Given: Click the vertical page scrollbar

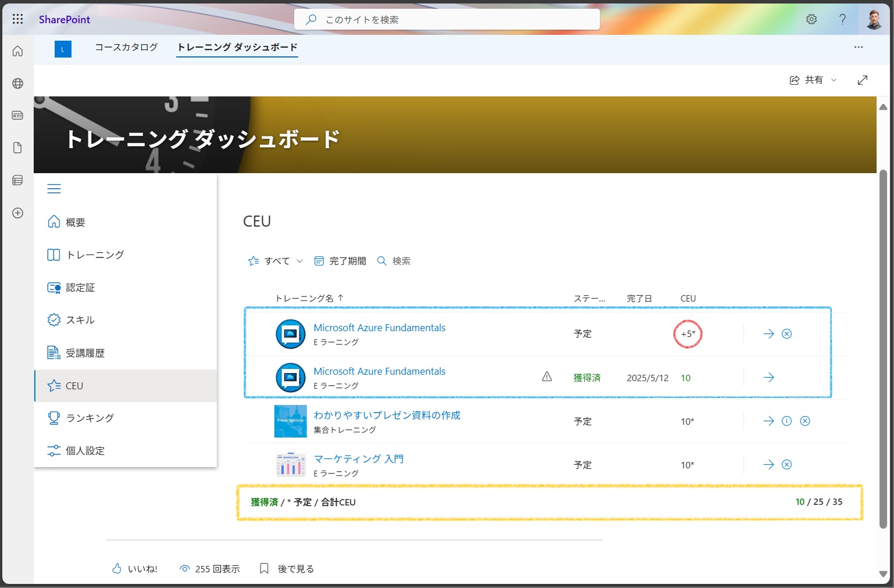Looking at the screenshot, I should (884, 349).
